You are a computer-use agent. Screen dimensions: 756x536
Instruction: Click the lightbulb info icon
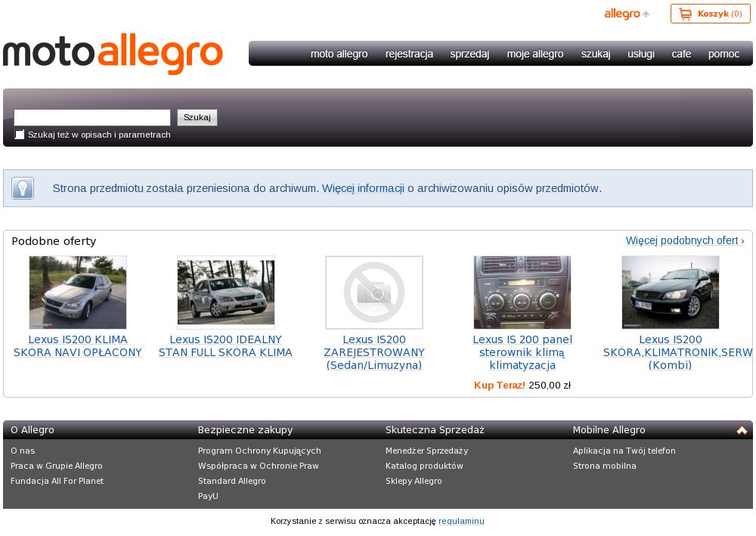click(23, 188)
